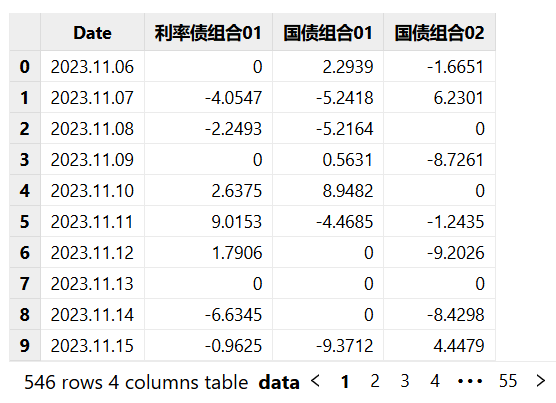Click the previous page arrow
The image size is (556, 403).
pos(315,381)
